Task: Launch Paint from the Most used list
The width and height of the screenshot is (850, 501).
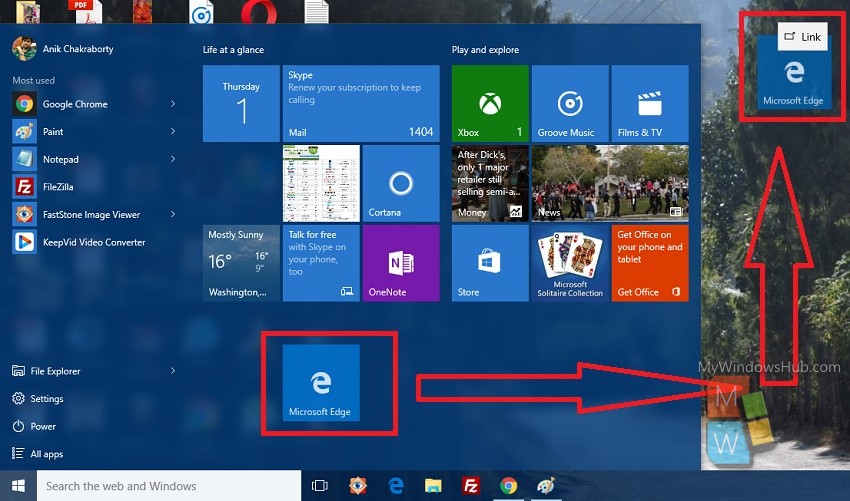Action: [92, 132]
